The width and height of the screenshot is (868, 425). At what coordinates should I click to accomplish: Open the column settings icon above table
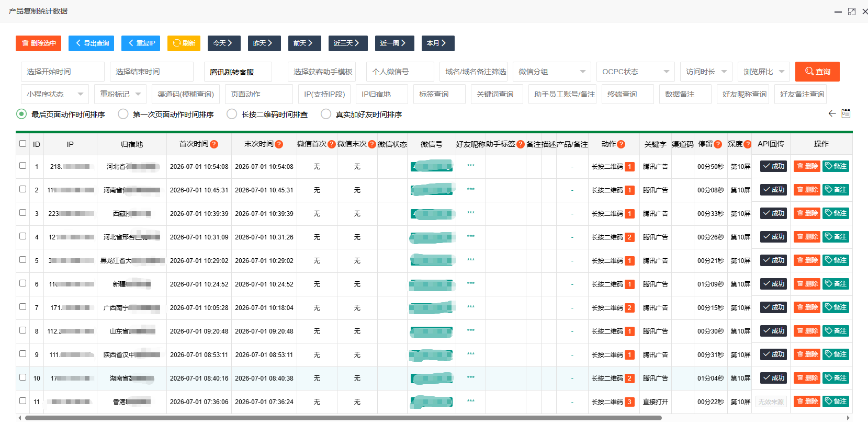(846, 113)
